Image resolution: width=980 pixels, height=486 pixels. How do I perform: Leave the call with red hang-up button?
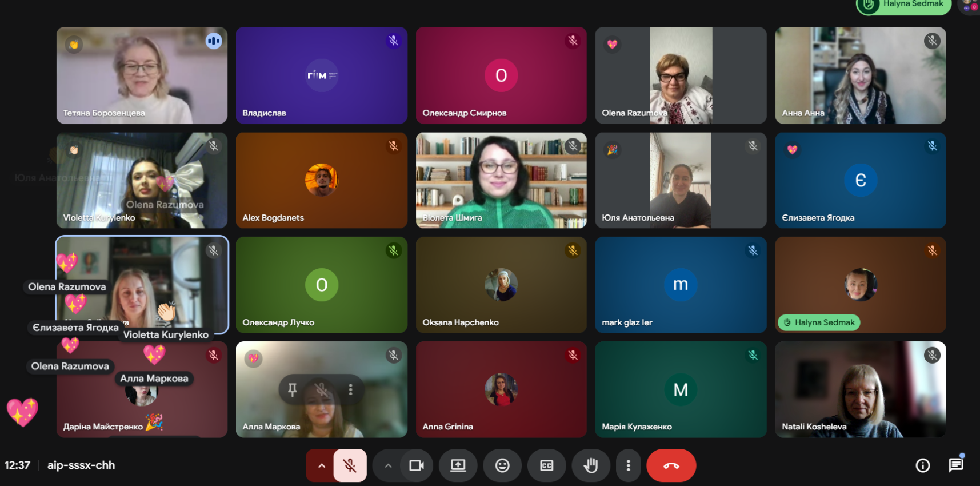pos(671,465)
